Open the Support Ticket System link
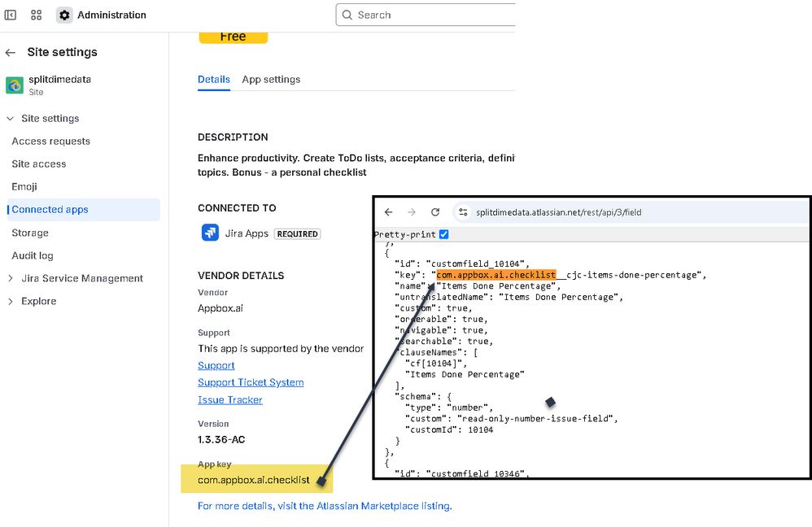This screenshot has width=812, height=527. [251, 382]
